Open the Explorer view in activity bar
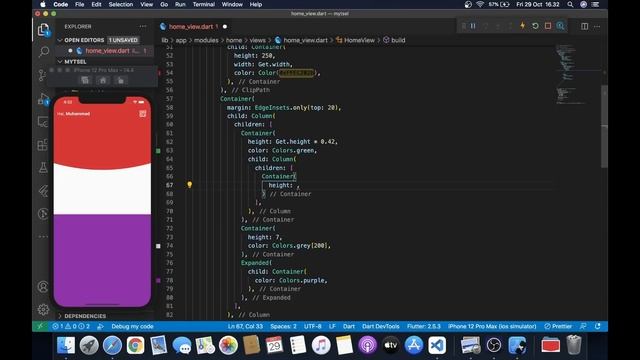Image resolution: width=640 pixels, height=360 pixels. (43, 29)
